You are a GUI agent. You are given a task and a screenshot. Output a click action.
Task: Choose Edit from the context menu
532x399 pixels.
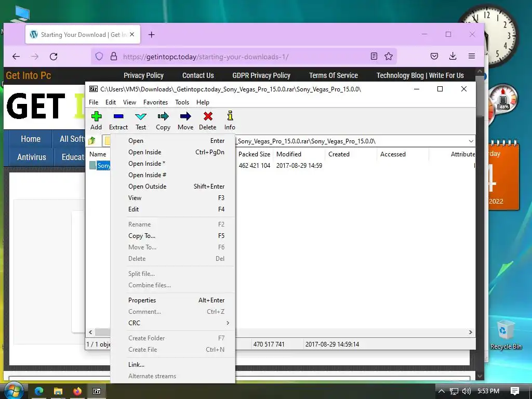[173, 209]
